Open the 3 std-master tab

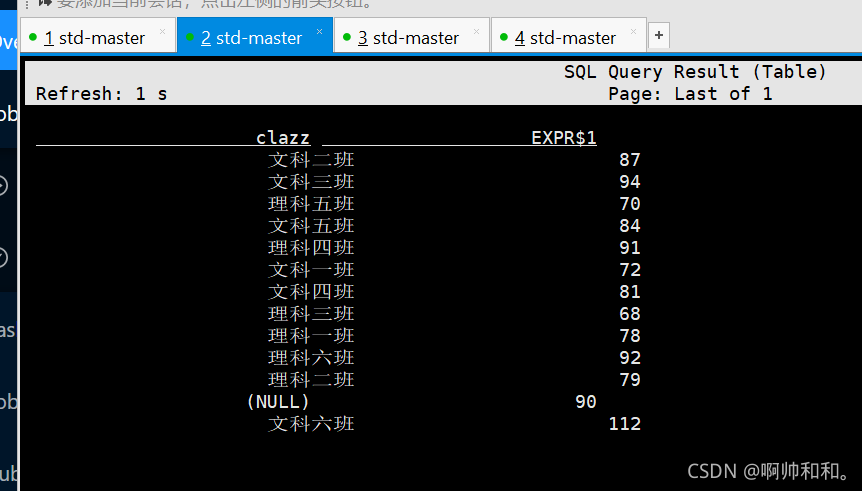point(412,36)
